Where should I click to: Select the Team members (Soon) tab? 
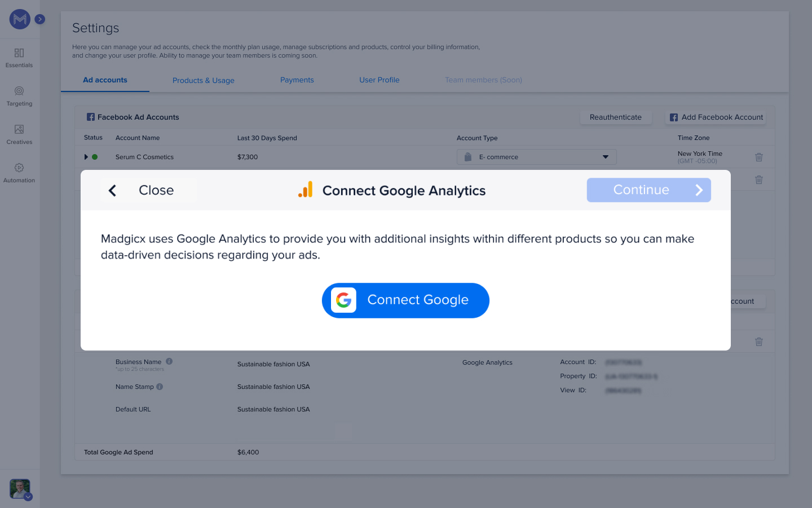pos(483,80)
